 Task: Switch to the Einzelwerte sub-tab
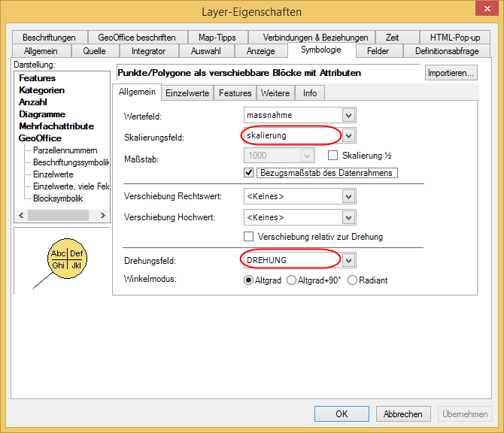187,93
